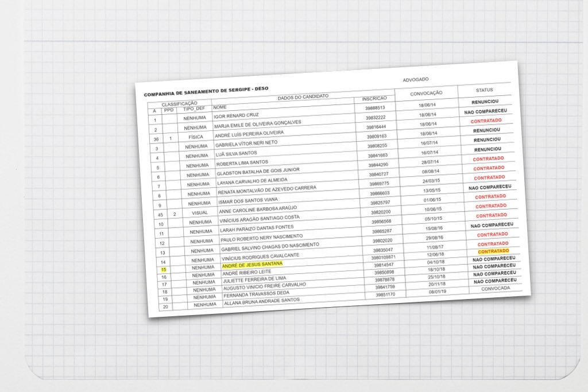The width and height of the screenshot is (588, 392).
Task: Click the convocation date "29/08/16"
Action: (435, 238)
